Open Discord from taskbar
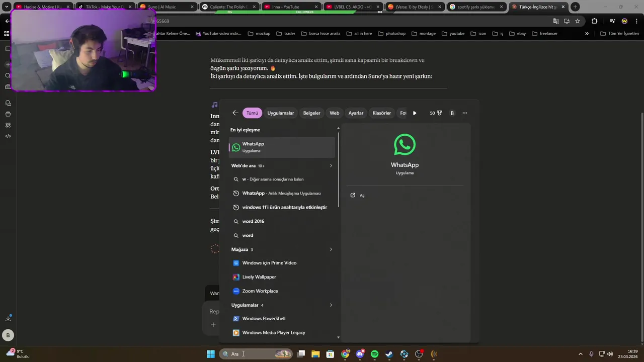 [x=360, y=354]
